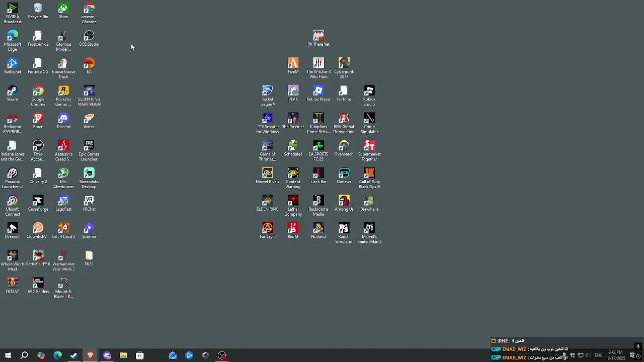Select the Liar's Bar shortcut

(318, 176)
